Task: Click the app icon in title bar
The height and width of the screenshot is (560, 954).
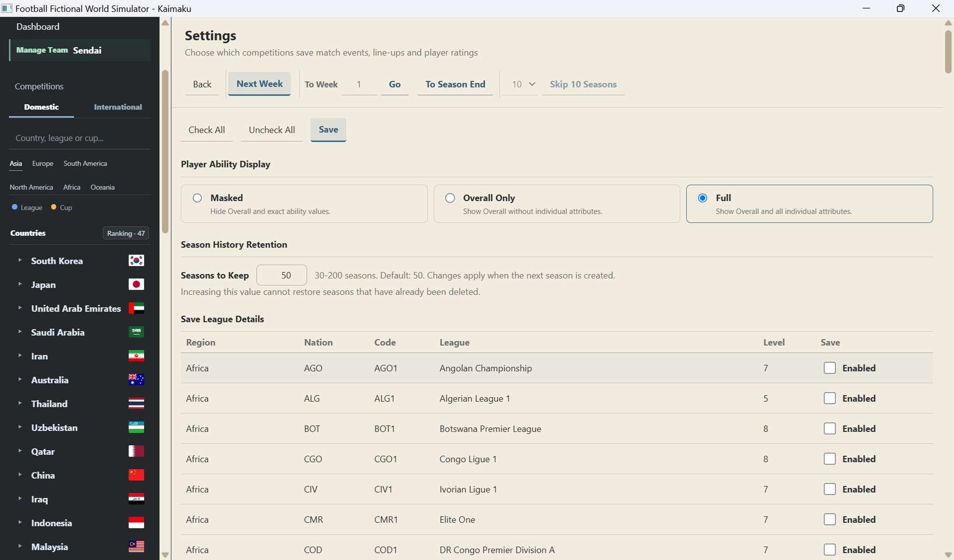Action: point(7,8)
